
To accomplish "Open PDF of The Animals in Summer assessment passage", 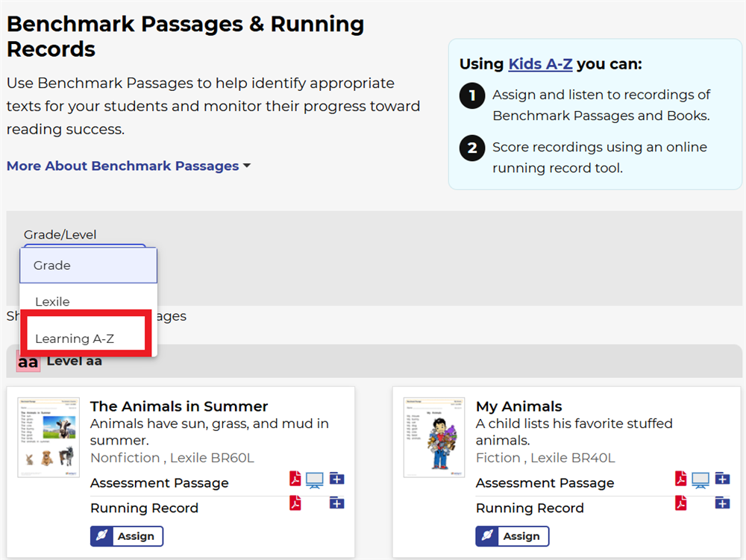I will pos(295,479).
